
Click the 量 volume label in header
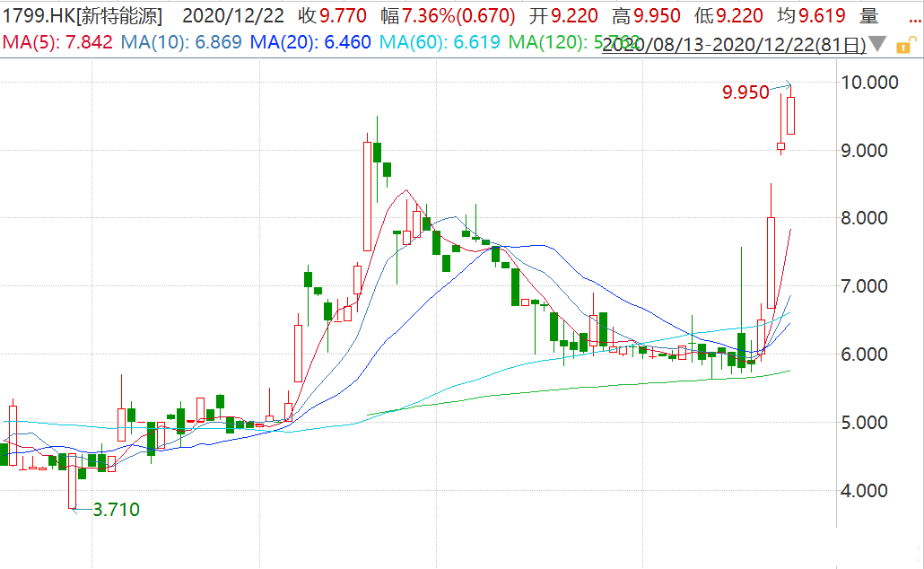tap(867, 14)
